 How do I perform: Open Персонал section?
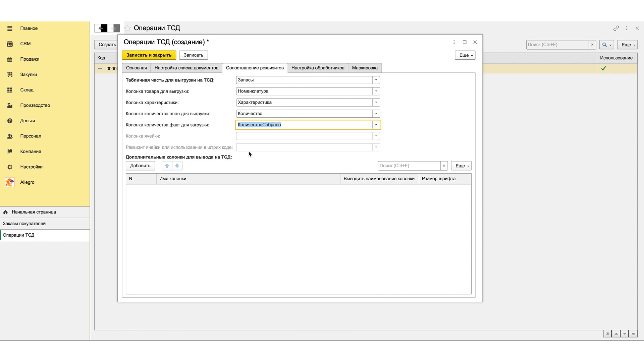(31, 136)
